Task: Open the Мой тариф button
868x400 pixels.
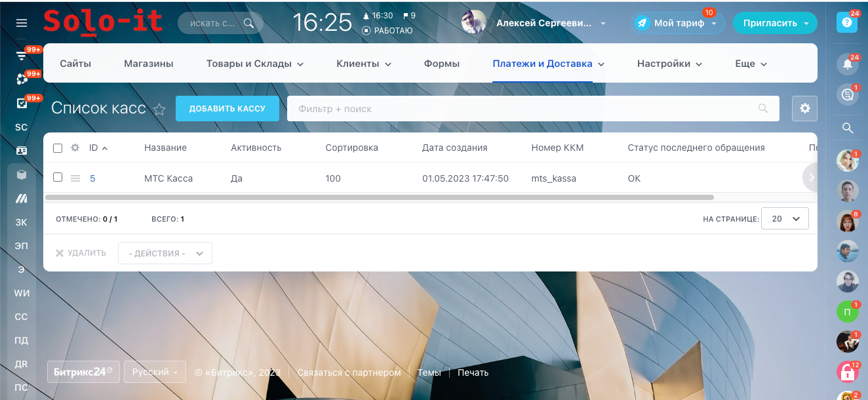Action: (679, 23)
